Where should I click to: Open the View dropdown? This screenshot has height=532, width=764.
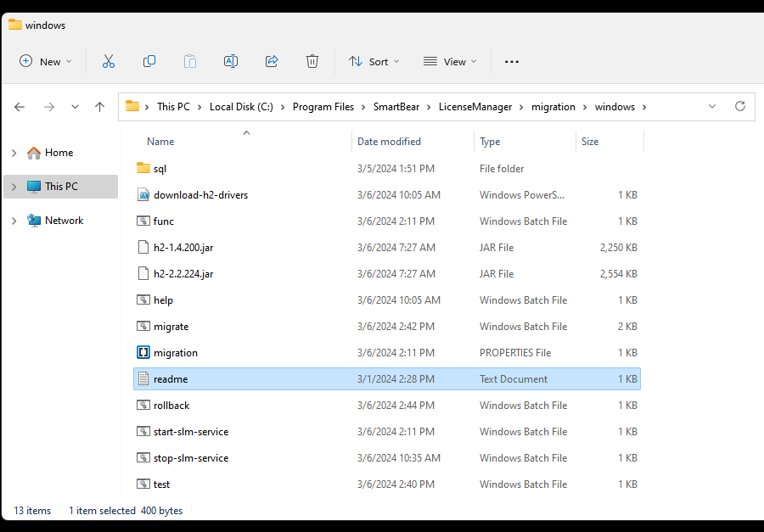[449, 61]
